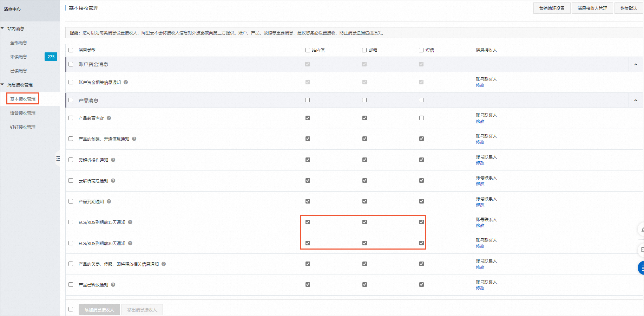Screen dimensions: 644x316
Task: Click 账号联系人 text in 产品到期通知 row
Action: pyautogui.click(x=486, y=199)
